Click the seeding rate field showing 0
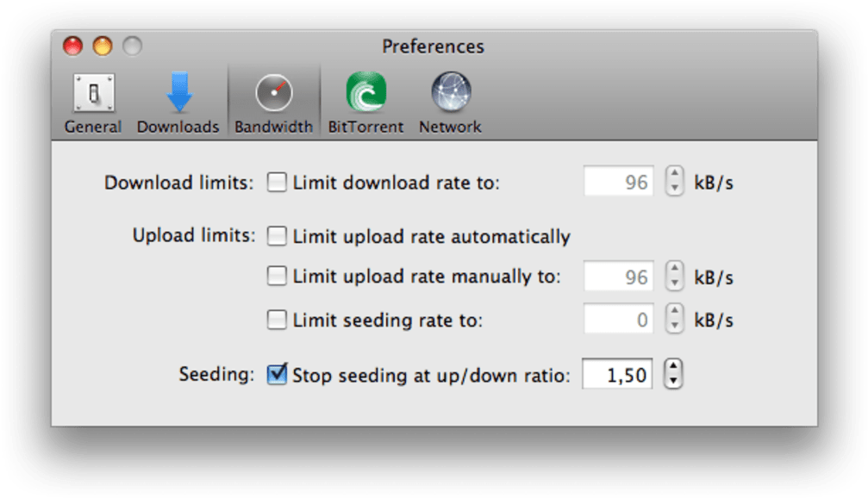 tap(619, 319)
